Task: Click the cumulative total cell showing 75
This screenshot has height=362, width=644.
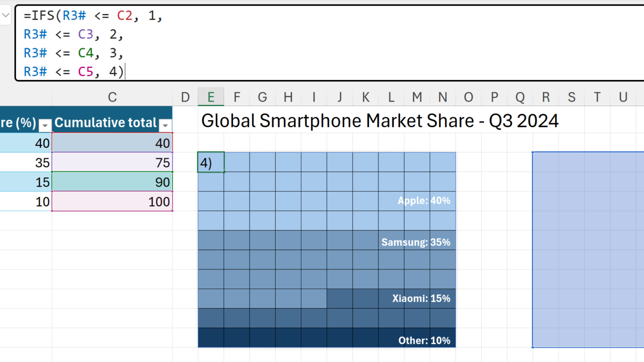Action: 112,162
